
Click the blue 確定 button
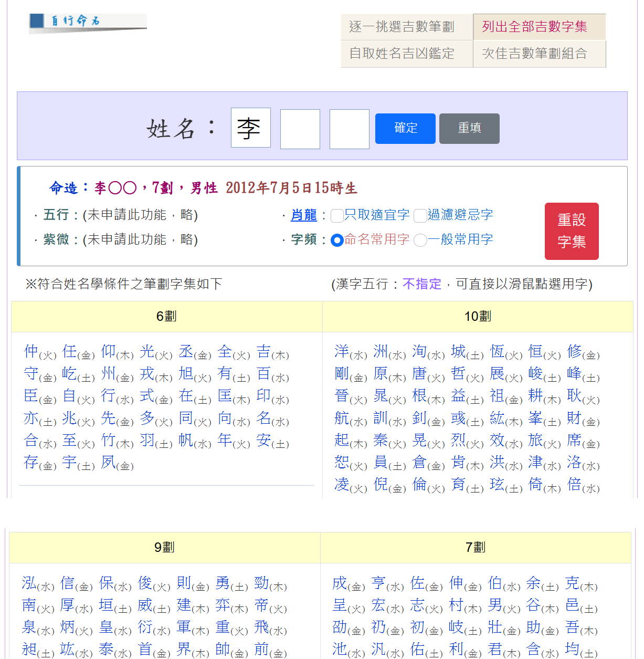click(x=405, y=128)
